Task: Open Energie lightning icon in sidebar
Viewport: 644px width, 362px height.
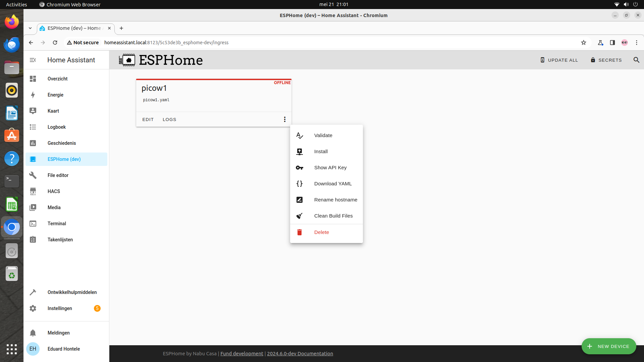Action: pyautogui.click(x=33, y=95)
